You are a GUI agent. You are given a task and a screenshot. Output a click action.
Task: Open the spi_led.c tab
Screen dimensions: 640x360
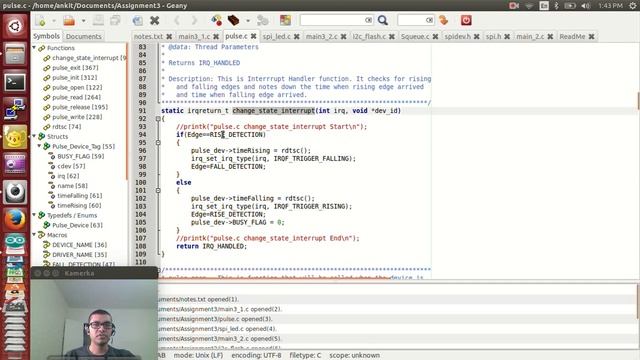(x=276, y=36)
